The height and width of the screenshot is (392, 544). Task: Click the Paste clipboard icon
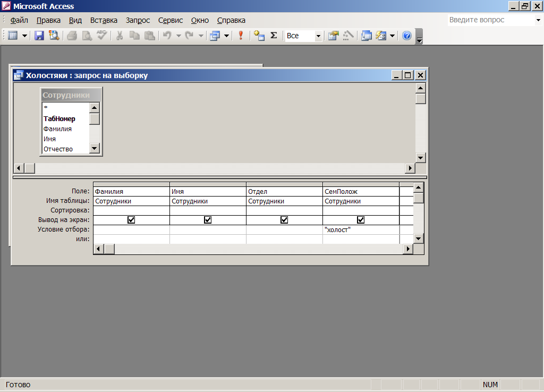coord(149,36)
